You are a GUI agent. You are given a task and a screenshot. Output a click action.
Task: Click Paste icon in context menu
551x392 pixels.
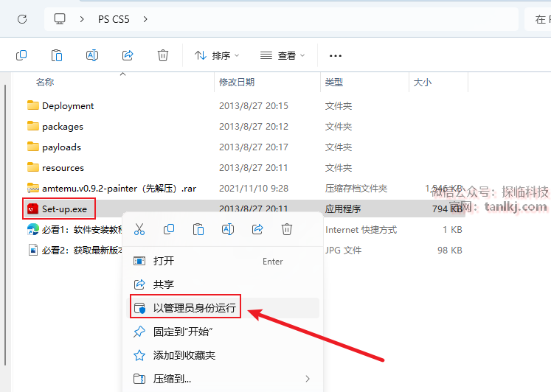pyautogui.click(x=198, y=229)
